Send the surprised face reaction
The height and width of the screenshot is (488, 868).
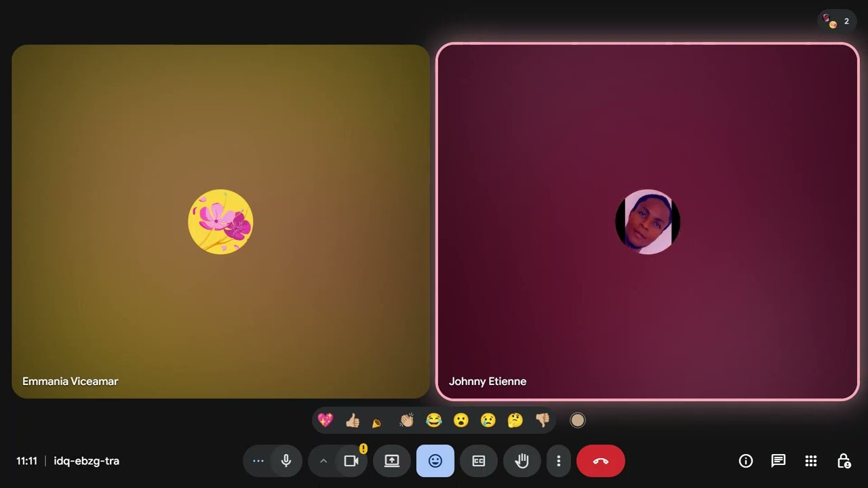[x=461, y=420]
